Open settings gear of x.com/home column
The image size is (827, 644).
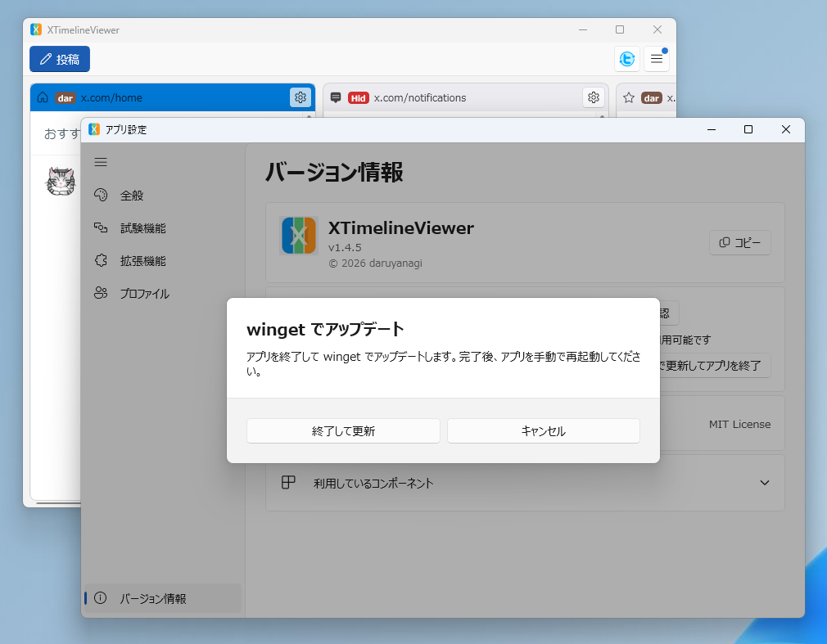coord(301,97)
